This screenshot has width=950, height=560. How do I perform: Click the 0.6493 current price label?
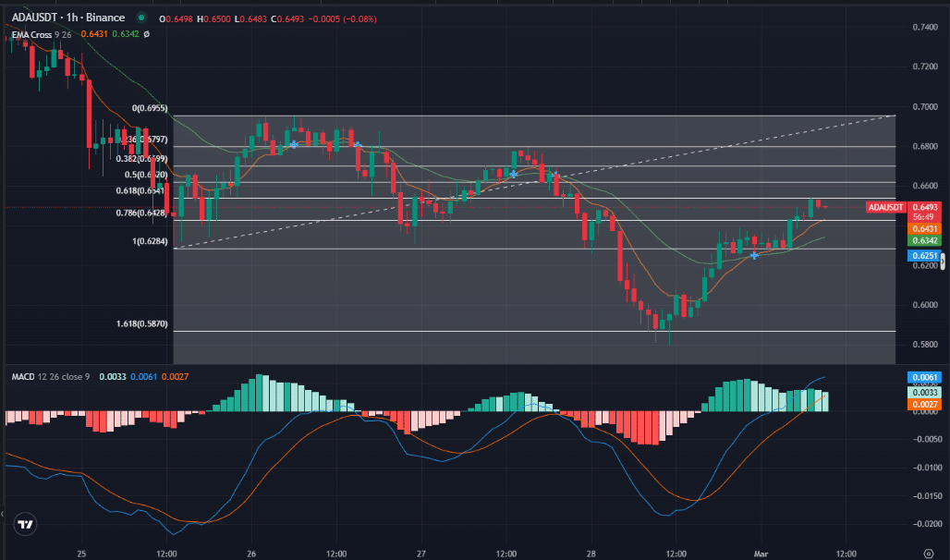tap(924, 207)
